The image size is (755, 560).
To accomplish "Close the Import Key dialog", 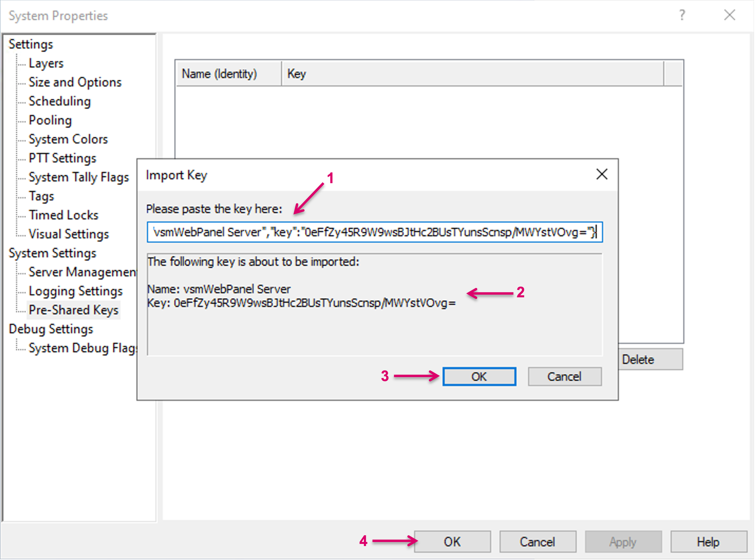I will tap(601, 174).
